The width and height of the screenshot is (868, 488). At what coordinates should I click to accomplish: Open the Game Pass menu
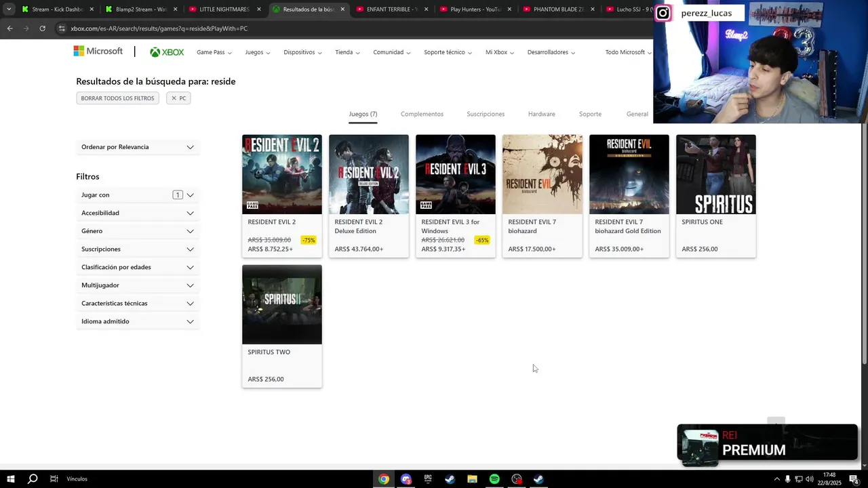point(214,52)
